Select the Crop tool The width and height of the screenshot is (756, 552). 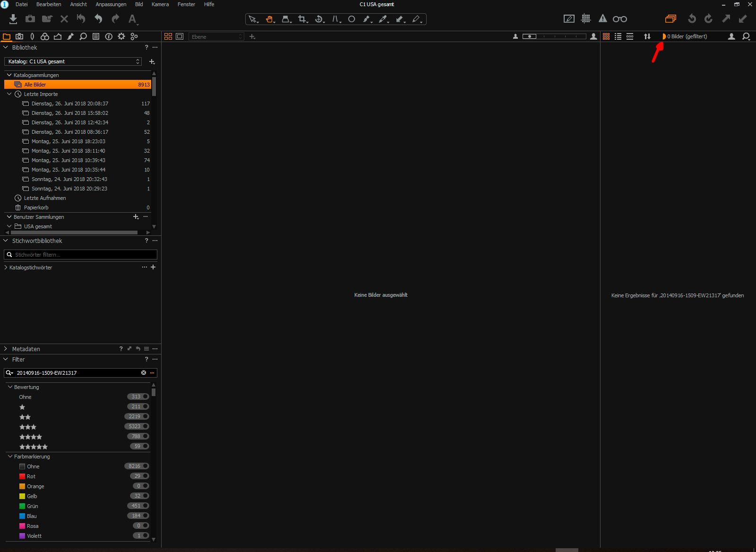[302, 19]
